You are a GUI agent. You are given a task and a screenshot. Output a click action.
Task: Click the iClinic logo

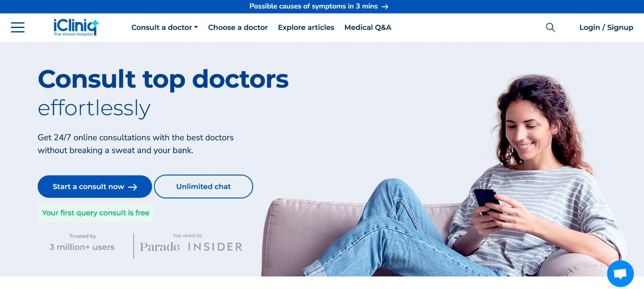click(x=76, y=27)
